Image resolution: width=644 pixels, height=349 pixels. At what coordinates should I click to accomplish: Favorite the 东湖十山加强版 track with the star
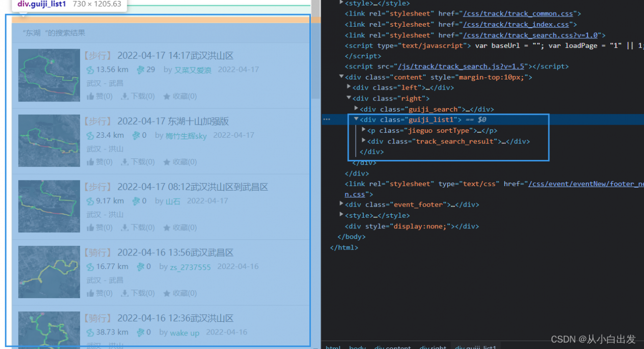tap(167, 162)
